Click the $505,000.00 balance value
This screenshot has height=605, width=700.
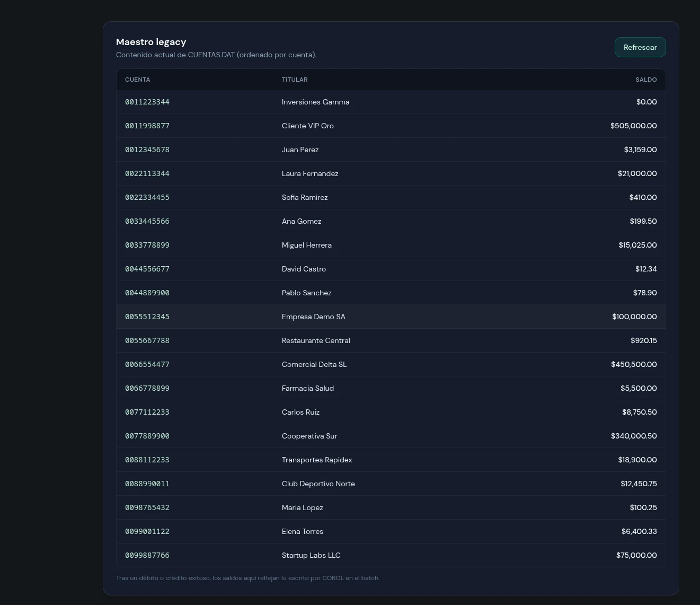click(x=634, y=126)
